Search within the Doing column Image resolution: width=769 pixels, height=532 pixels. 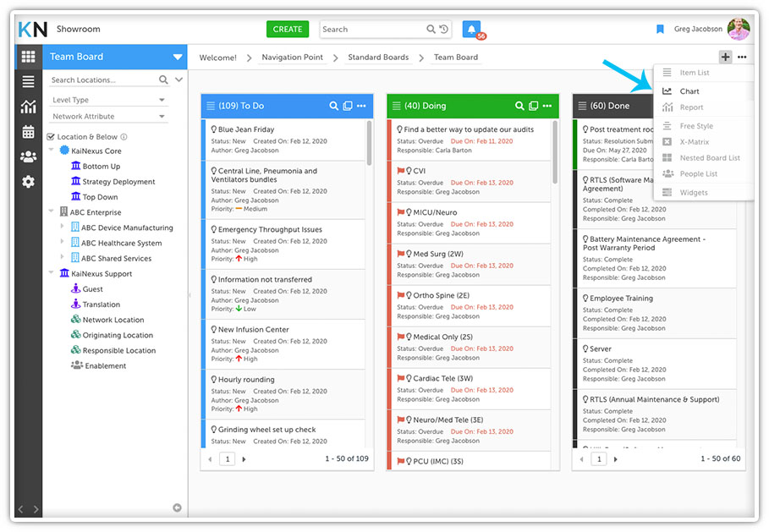[x=519, y=106]
